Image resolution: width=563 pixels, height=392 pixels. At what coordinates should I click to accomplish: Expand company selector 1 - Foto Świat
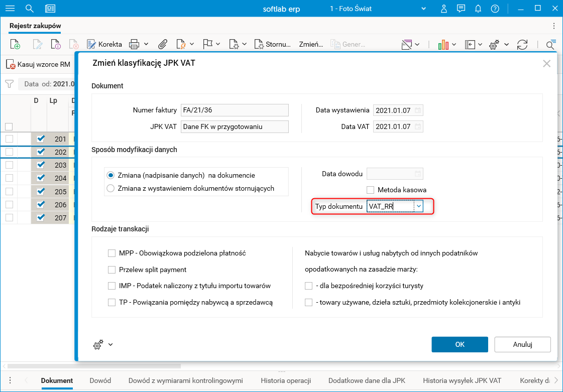pyautogui.click(x=423, y=9)
